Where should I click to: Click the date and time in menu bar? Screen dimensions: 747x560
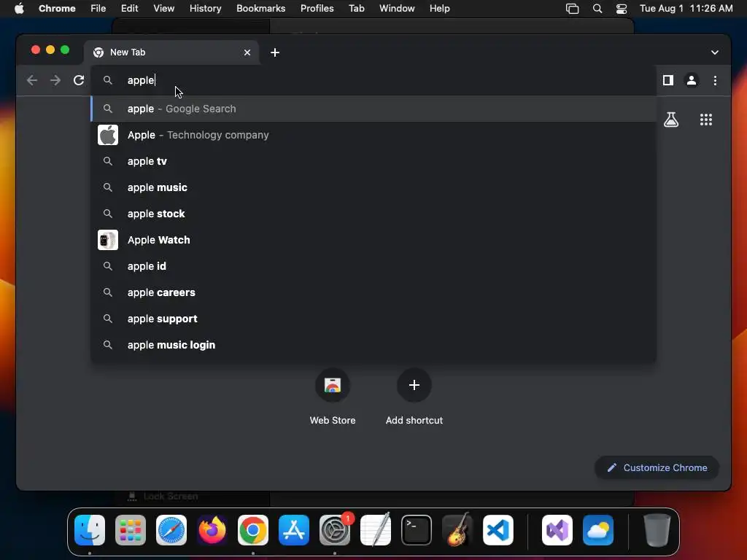(x=686, y=9)
